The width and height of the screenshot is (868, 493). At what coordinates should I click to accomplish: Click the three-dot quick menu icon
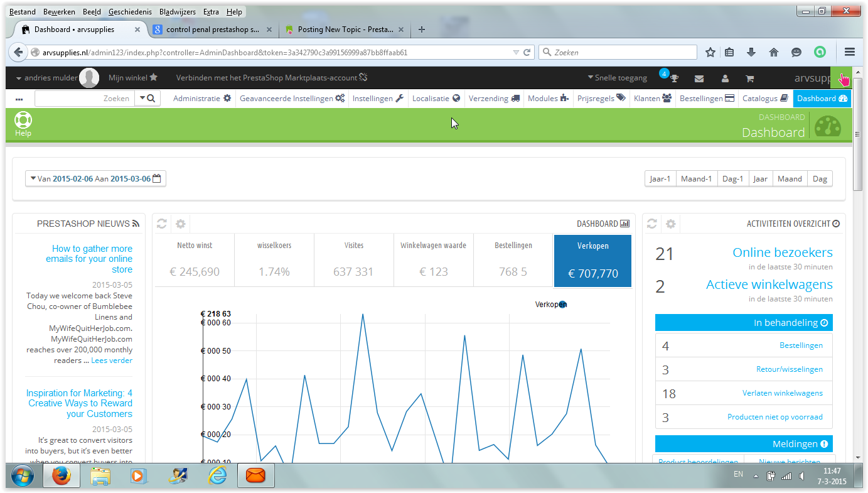[x=19, y=99]
